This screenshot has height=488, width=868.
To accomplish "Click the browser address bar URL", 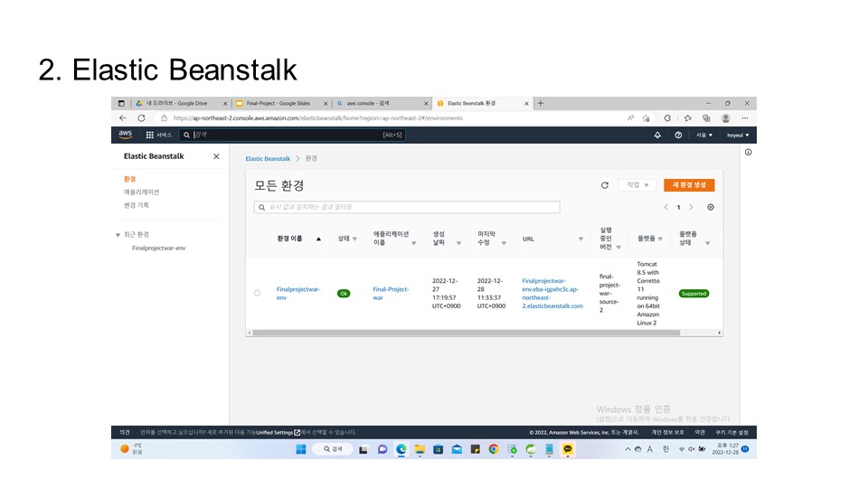I will 317,117.
